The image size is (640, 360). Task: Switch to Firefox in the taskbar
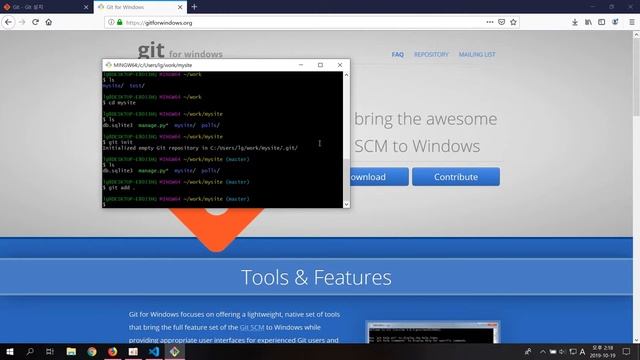(113, 351)
